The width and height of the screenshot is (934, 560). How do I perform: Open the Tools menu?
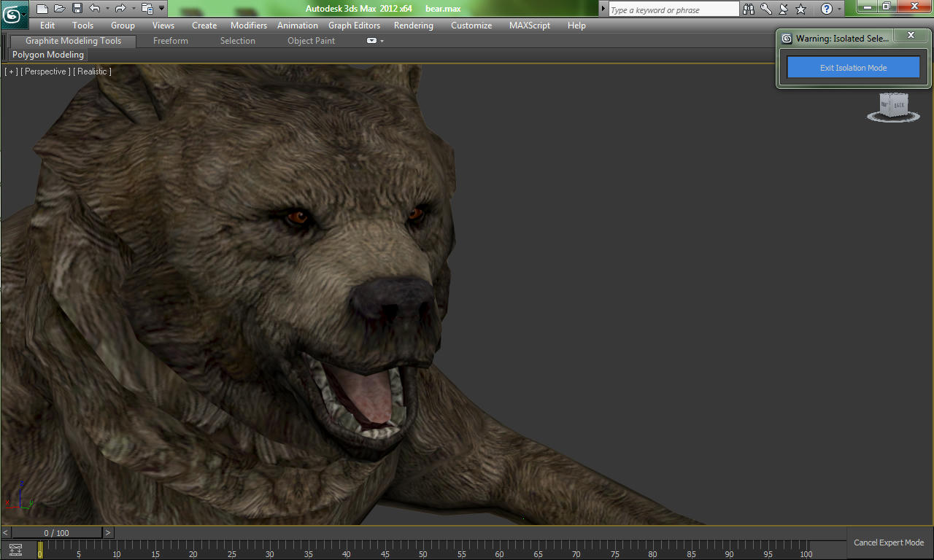pyautogui.click(x=83, y=26)
